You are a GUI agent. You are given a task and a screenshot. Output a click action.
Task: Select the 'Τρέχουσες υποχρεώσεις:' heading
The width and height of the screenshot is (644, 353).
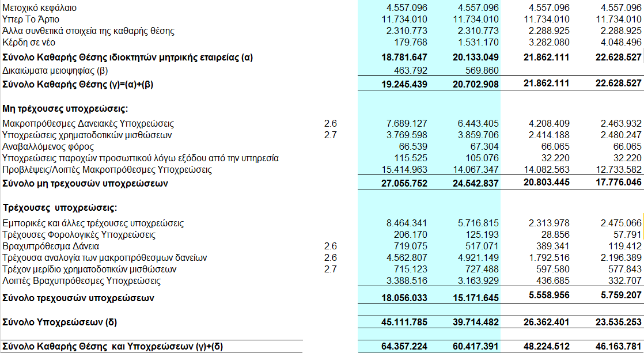point(59,208)
